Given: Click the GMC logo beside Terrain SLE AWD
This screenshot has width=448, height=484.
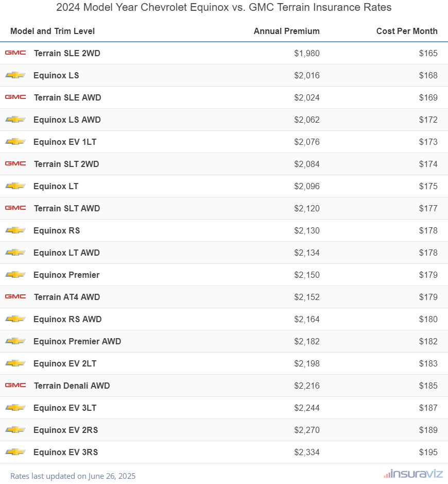Looking at the screenshot, I should tap(15, 97).
